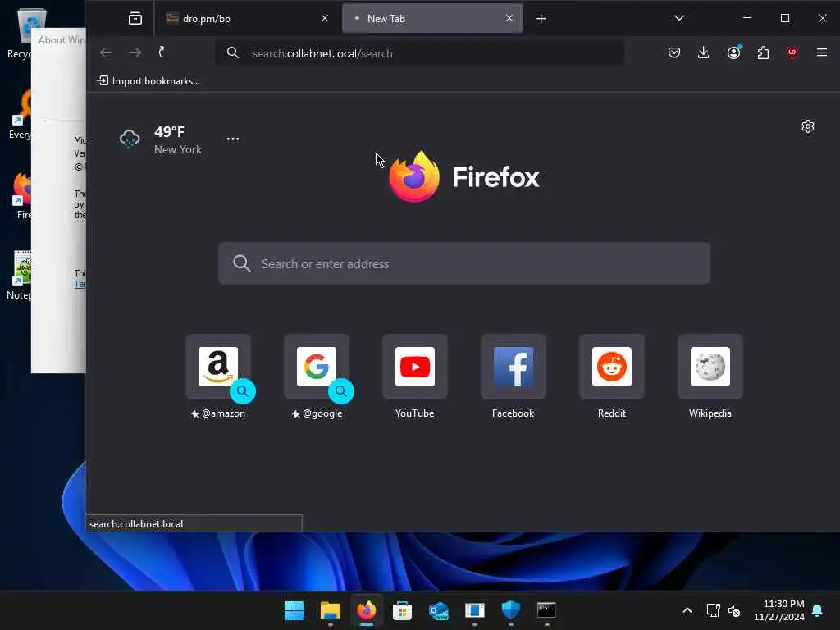Open the clock showing 11:30 PM
Screen dimensions: 840x630
779,610
